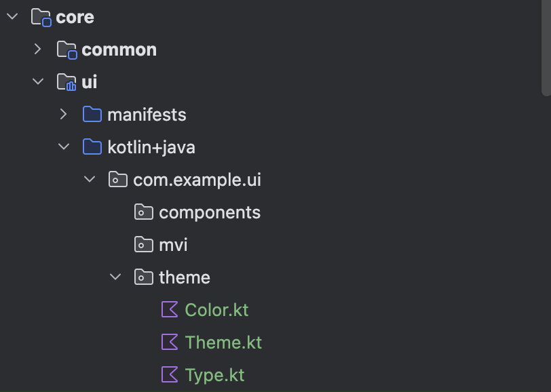The width and height of the screenshot is (551, 392).
Task: Collapse the ui module node
Action: [38, 82]
